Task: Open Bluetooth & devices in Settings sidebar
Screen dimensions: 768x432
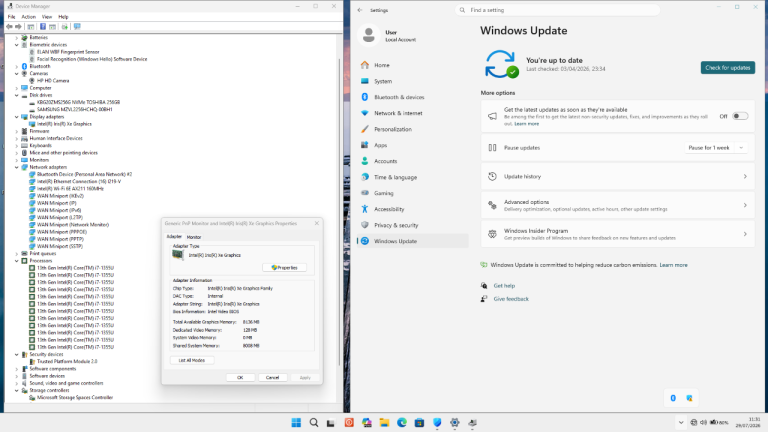Action: [x=412, y=97]
